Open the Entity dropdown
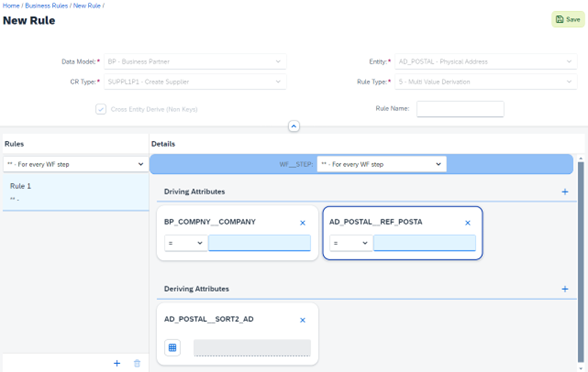This screenshot has width=588, height=372. (486, 62)
